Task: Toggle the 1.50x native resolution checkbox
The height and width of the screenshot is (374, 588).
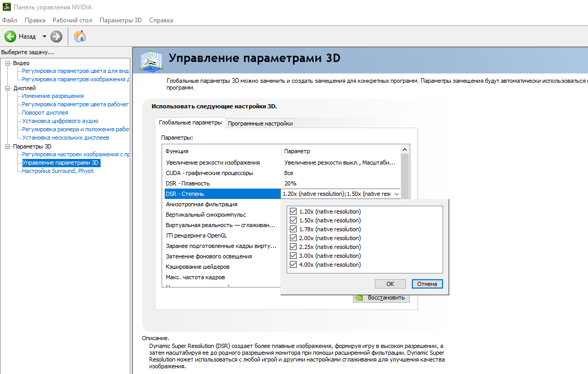Action: 293,220
